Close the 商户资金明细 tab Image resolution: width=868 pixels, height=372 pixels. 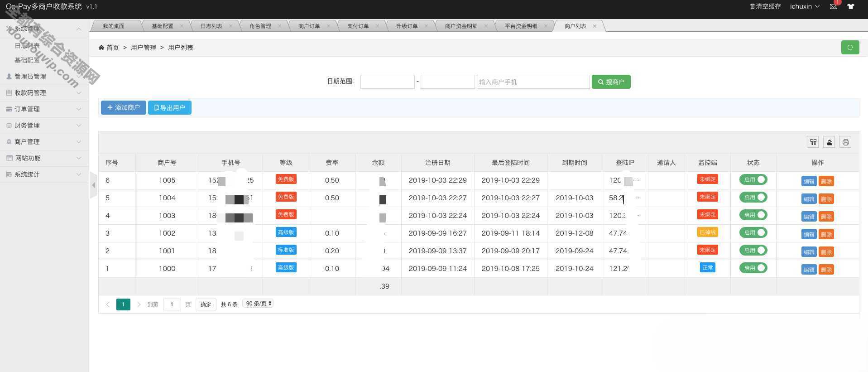pyautogui.click(x=486, y=26)
